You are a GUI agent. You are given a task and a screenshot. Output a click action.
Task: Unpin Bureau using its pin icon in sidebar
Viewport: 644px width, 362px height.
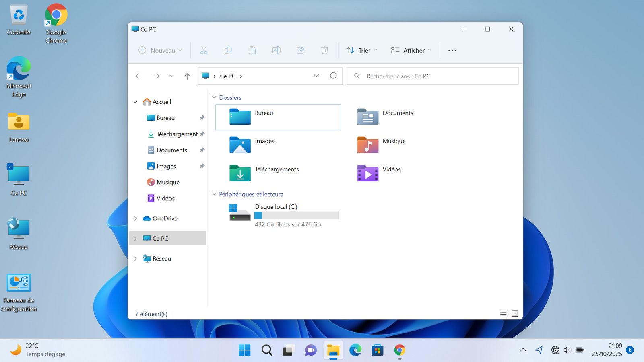(202, 118)
